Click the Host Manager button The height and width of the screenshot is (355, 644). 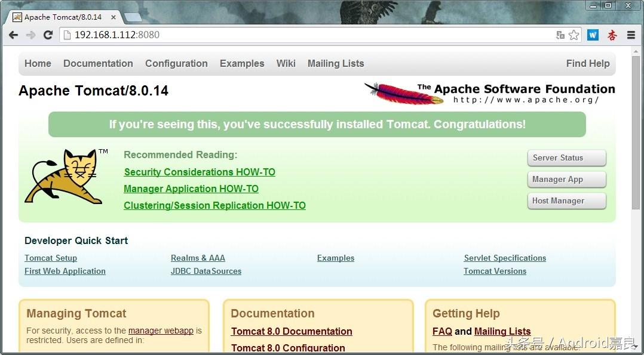566,200
